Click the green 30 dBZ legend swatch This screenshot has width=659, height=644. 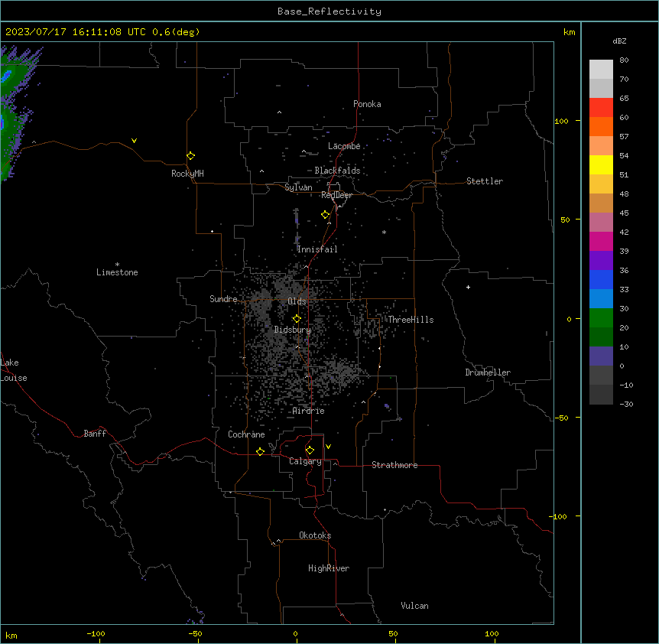point(601,318)
